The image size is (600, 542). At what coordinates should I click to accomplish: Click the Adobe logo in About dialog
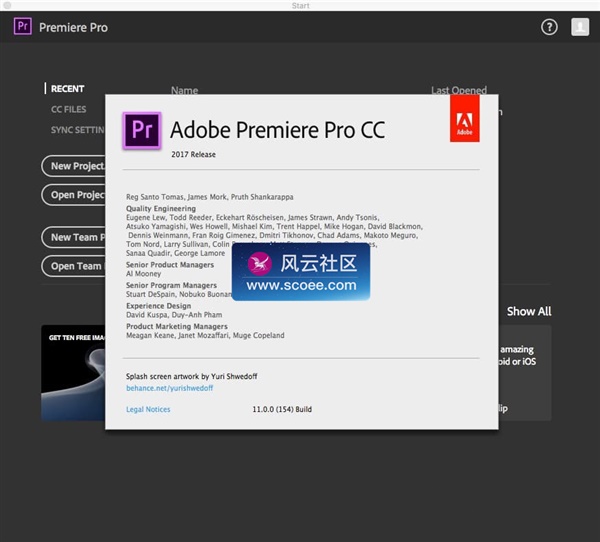click(x=465, y=119)
